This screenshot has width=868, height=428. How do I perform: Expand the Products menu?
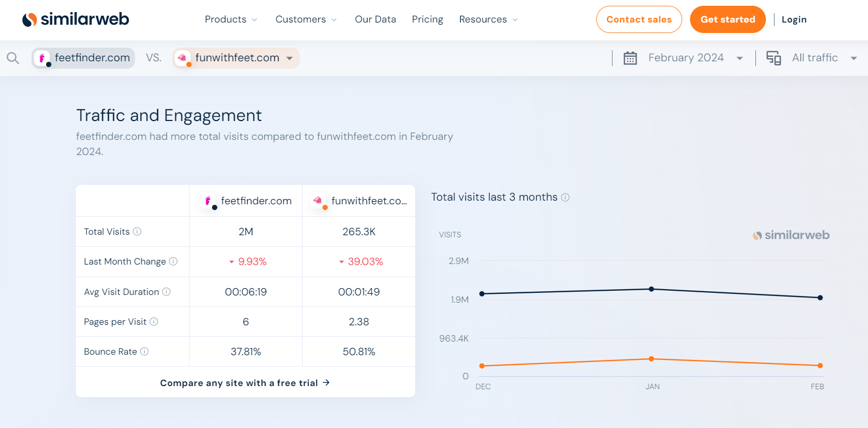[231, 19]
